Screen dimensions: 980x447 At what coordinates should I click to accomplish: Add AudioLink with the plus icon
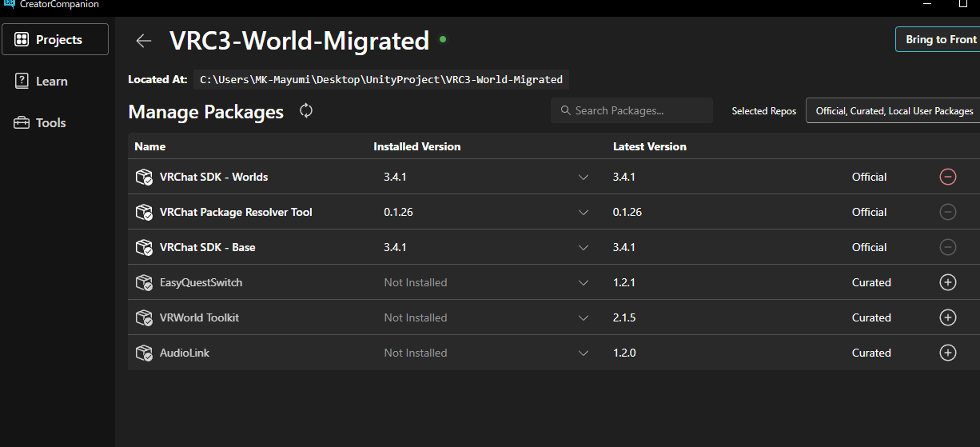click(948, 353)
